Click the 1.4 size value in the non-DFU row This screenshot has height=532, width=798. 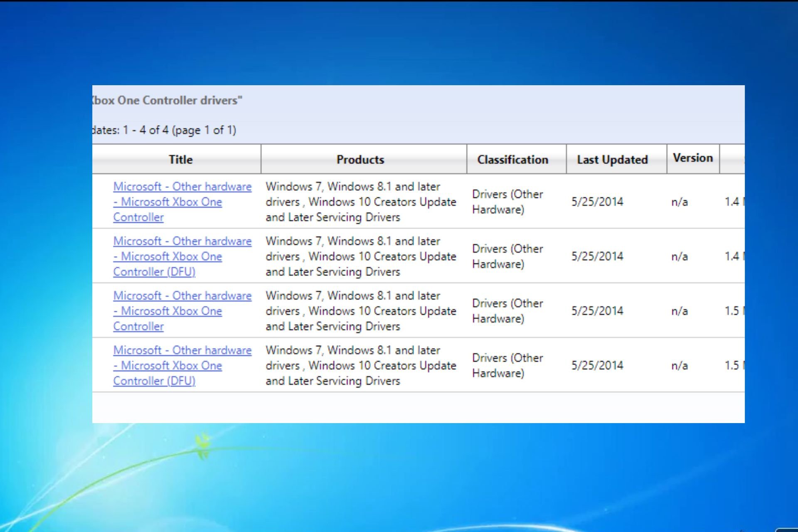tap(734, 202)
